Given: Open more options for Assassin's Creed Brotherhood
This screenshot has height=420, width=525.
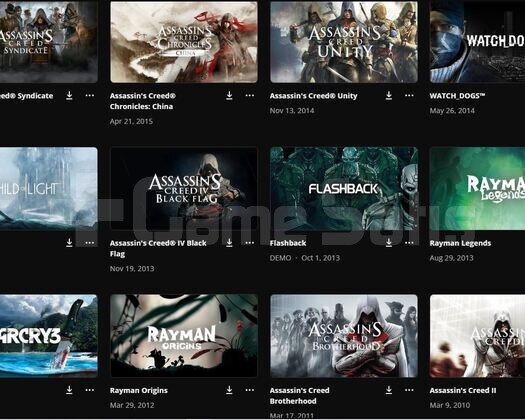Looking at the screenshot, I should 409,390.
